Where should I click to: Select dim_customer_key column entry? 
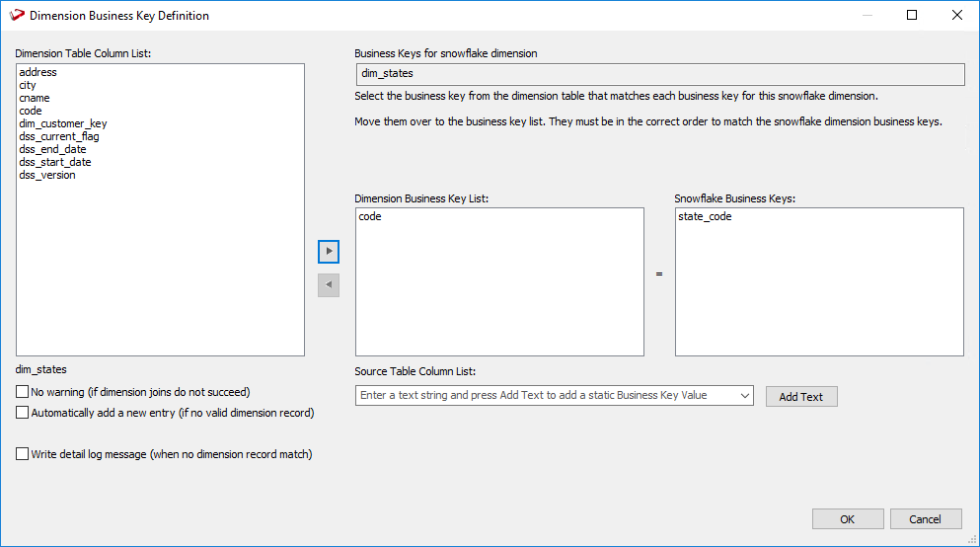click(62, 123)
